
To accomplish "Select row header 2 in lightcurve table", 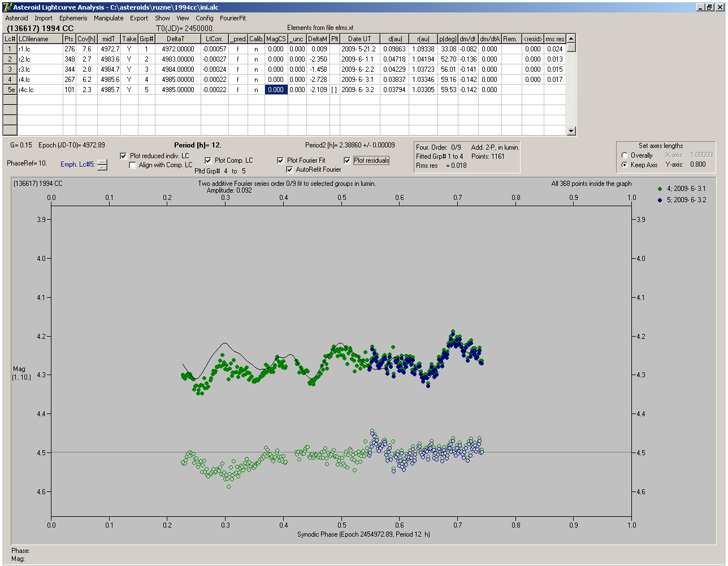I will tap(10, 59).
